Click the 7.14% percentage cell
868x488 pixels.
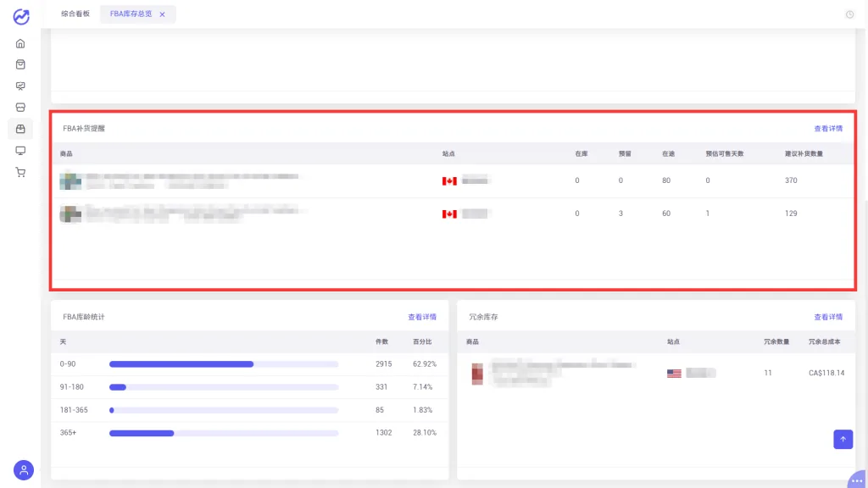(422, 386)
